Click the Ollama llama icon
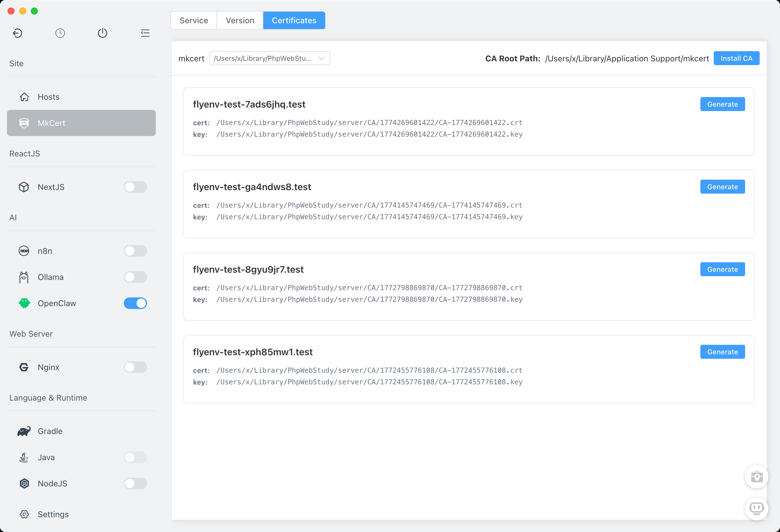Screen dimensions: 780x532 click(x=24, y=277)
